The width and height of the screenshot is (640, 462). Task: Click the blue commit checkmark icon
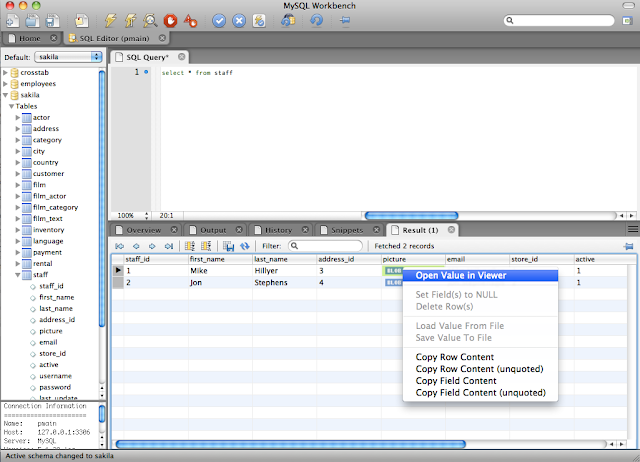[x=217, y=19]
